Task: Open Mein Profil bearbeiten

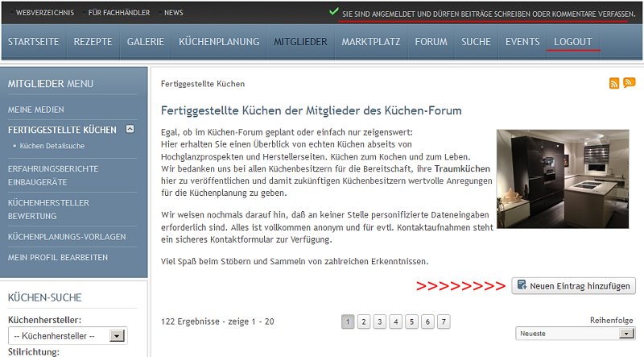Action: tap(57, 257)
